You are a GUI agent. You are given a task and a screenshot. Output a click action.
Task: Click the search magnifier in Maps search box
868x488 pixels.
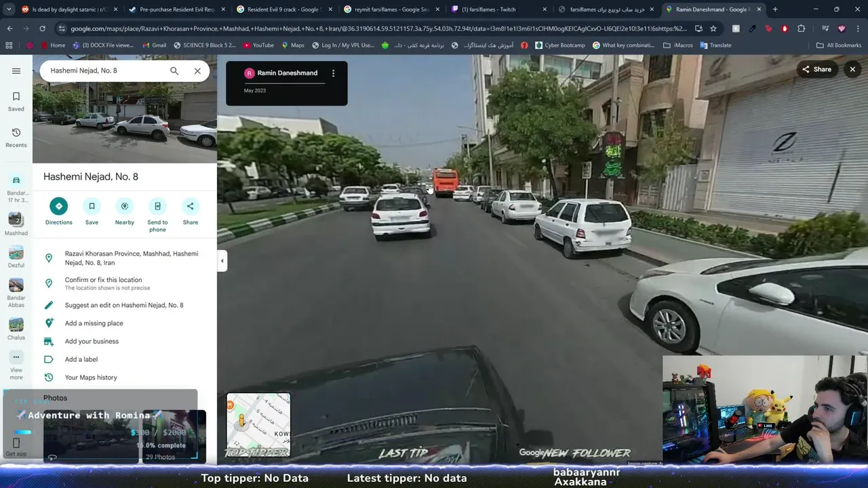click(x=174, y=70)
